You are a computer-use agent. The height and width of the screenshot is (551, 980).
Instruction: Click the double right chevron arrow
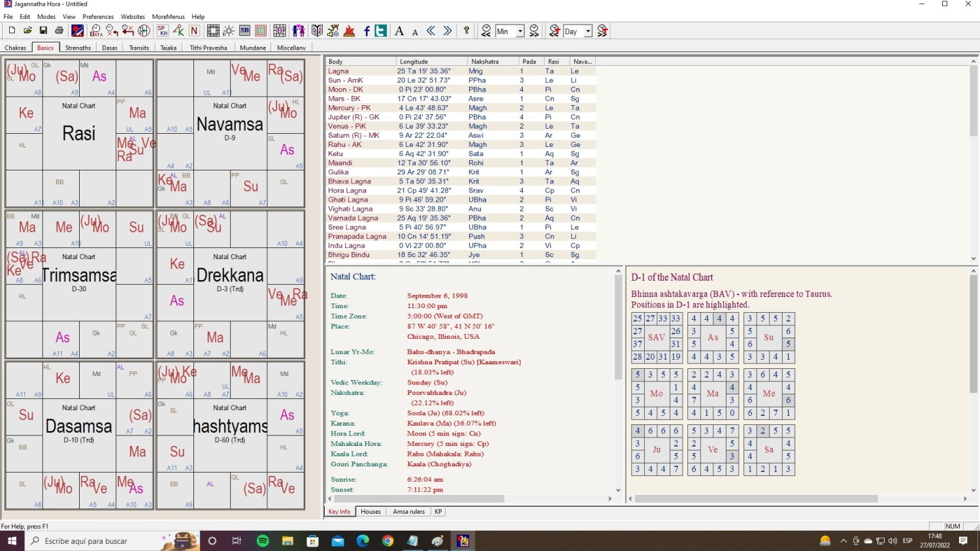point(448,31)
